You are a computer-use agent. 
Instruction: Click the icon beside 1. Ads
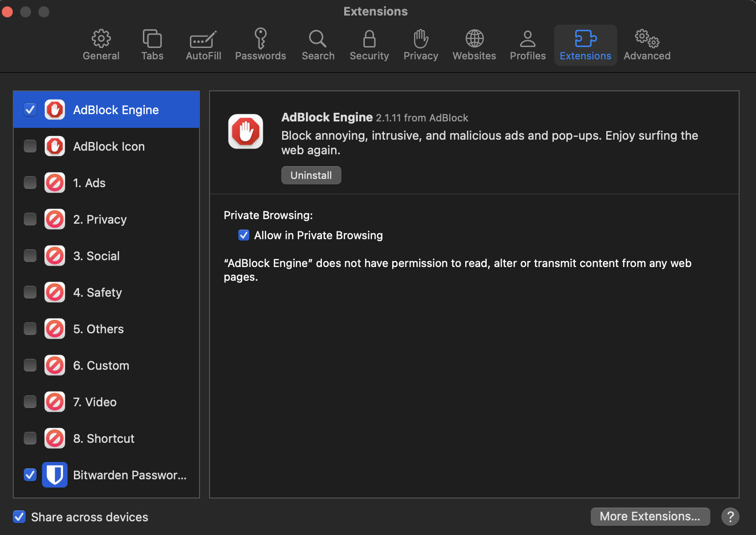55,183
